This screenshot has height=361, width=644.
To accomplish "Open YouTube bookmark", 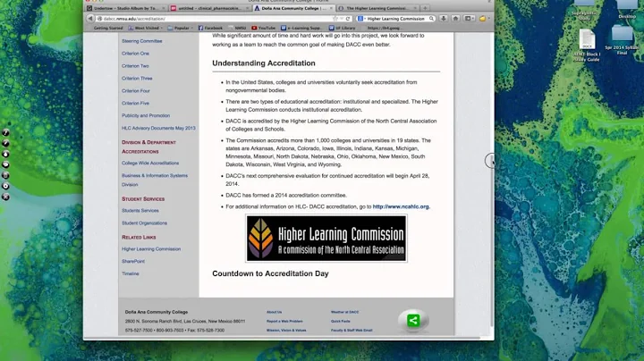I will coord(263,28).
